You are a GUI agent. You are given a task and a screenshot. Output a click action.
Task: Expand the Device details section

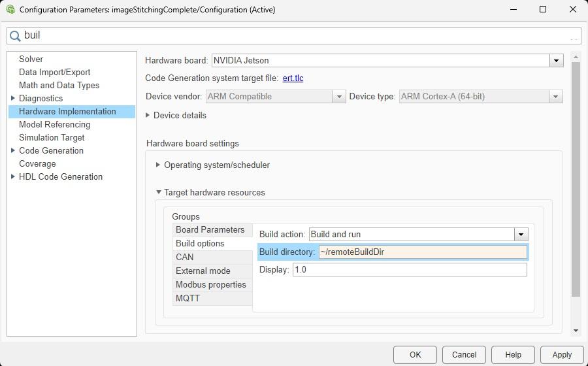tap(148, 115)
